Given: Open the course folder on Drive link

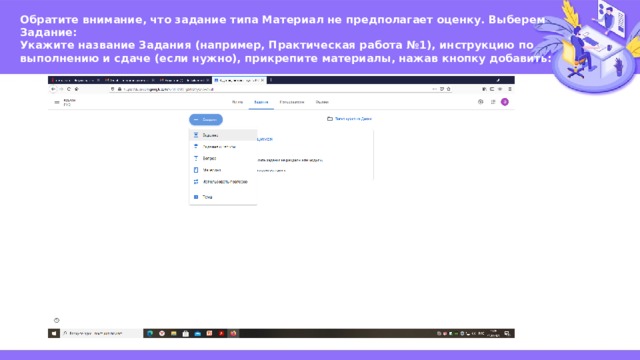Looking at the screenshot, I should pos(353,119).
